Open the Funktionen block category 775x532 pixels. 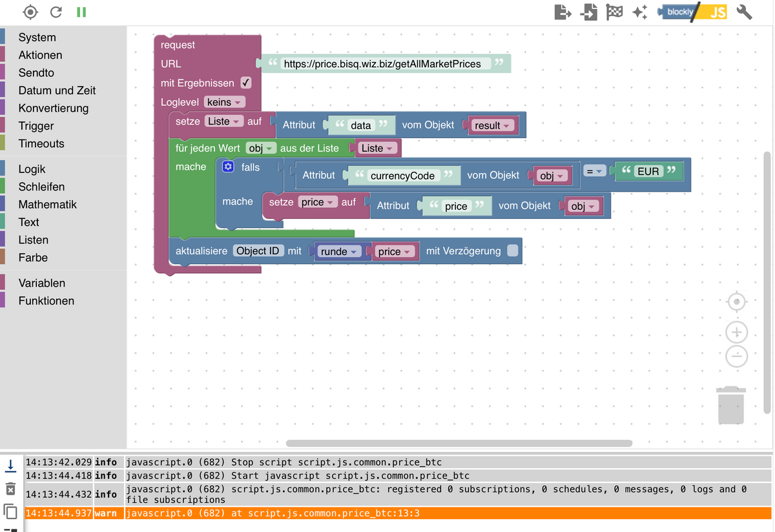pos(46,301)
